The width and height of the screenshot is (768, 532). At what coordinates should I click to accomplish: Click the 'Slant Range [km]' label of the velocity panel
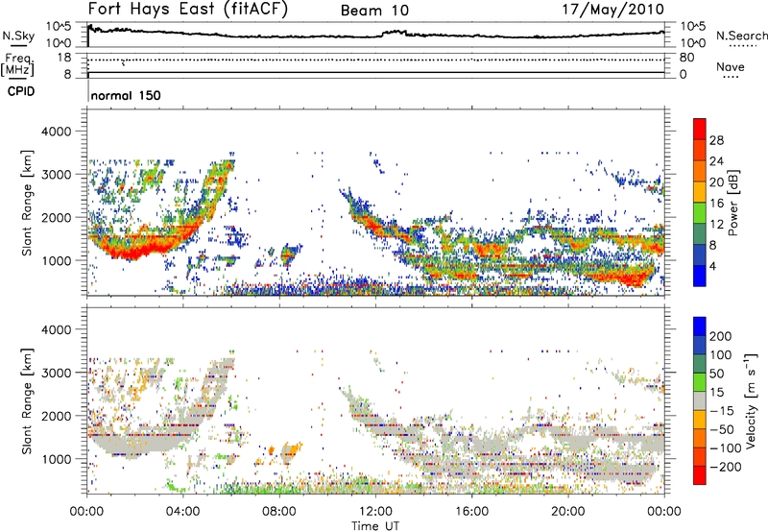tap(28, 401)
